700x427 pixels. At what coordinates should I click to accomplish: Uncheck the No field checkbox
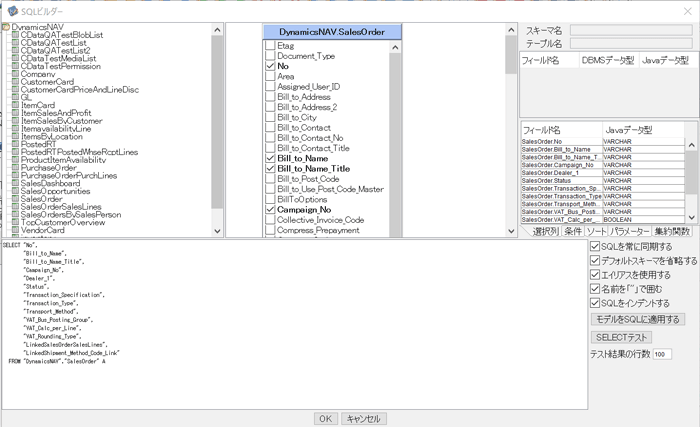point(270,66)
